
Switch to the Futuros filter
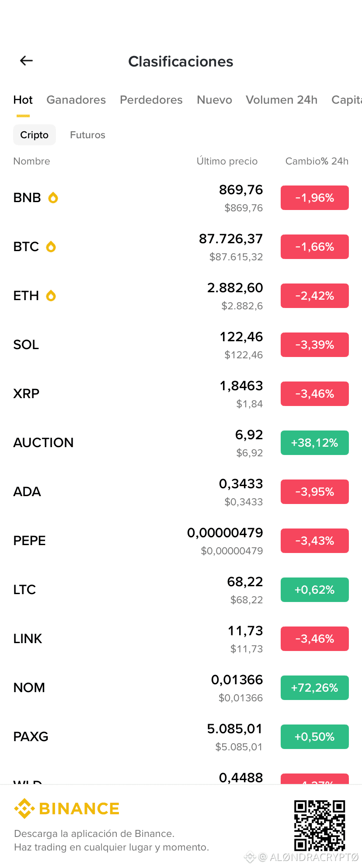[87, 135]
